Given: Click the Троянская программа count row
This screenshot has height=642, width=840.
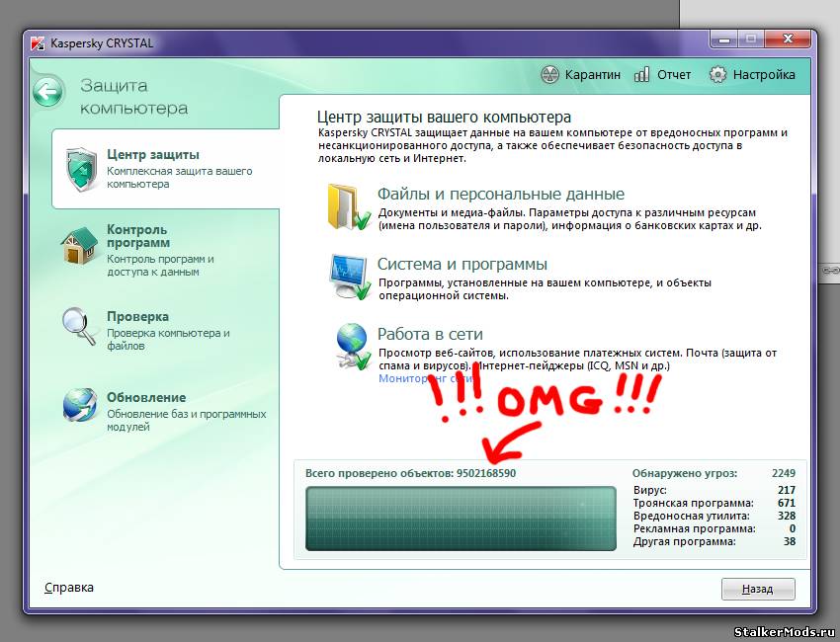Looking at the screenshot, I should (714, 503).
